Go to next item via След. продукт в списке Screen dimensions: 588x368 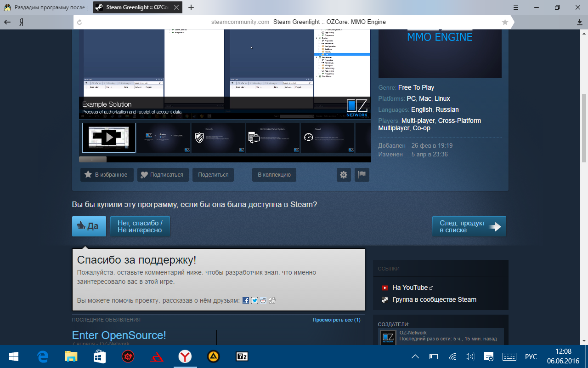pos(469,226)
